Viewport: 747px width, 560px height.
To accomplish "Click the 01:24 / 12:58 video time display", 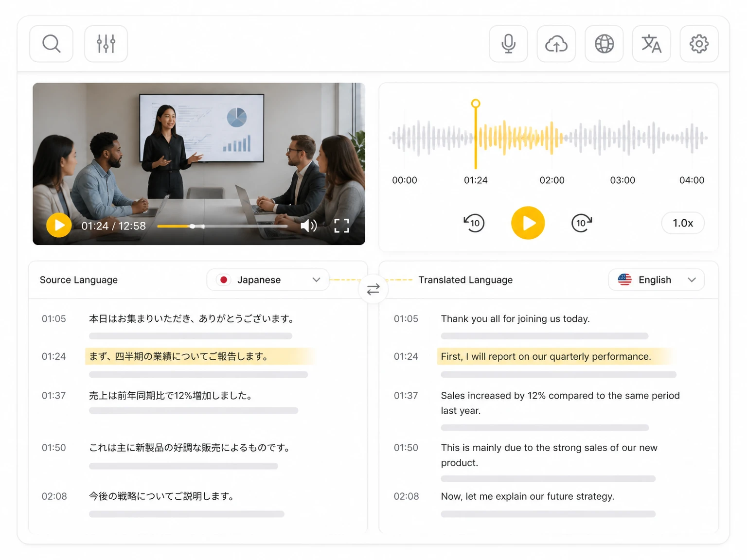I will tap(113, 226).
